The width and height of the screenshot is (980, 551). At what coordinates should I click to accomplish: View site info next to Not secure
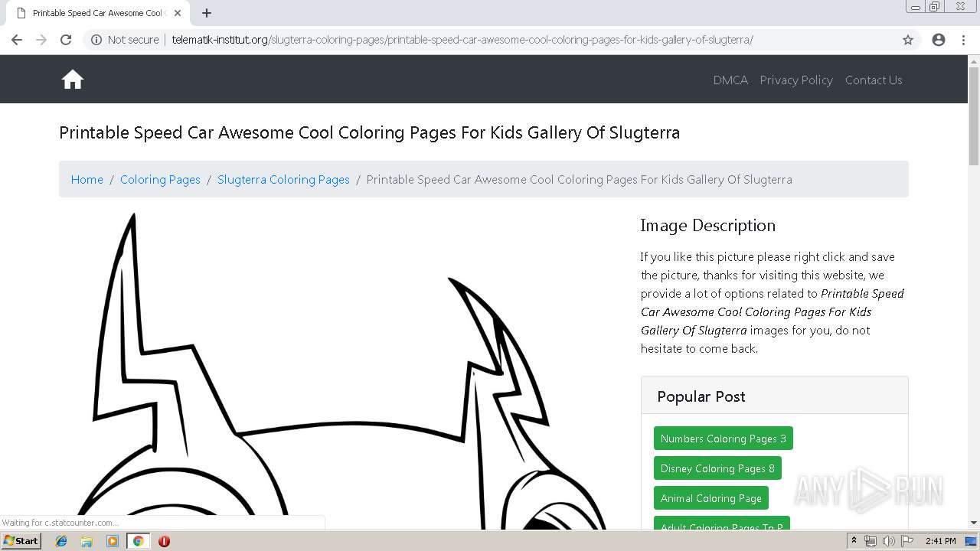96,40
